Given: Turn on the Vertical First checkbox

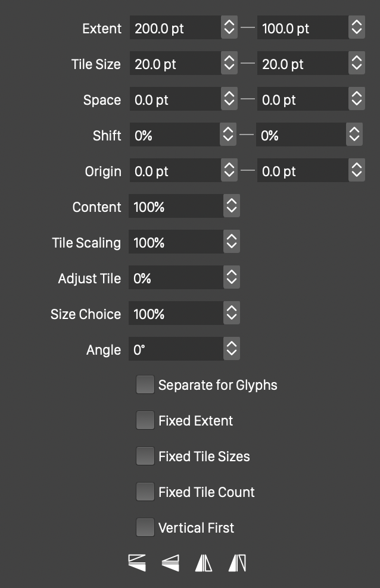Looking at the screenshot, I should pyautogui.click(x=145, y=527).
